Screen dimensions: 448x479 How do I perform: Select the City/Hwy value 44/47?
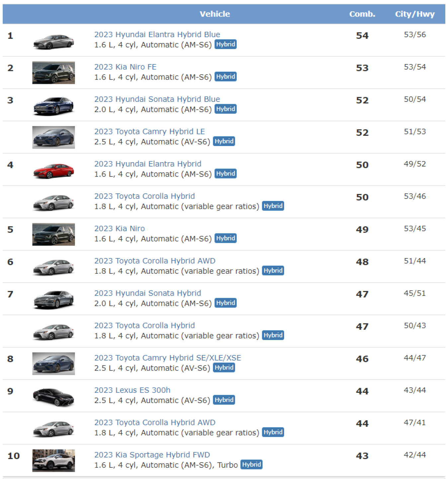pyautogui.click(x=415, y=358)
